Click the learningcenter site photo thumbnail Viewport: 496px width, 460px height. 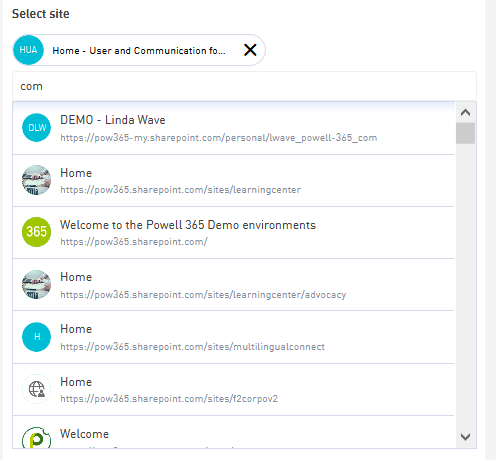coord(36,180)
